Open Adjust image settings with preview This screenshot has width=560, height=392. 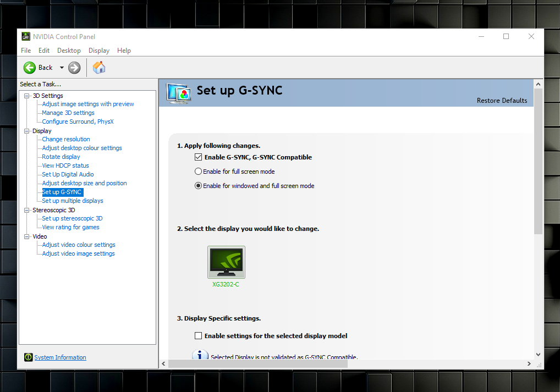[x=88, y=104]
